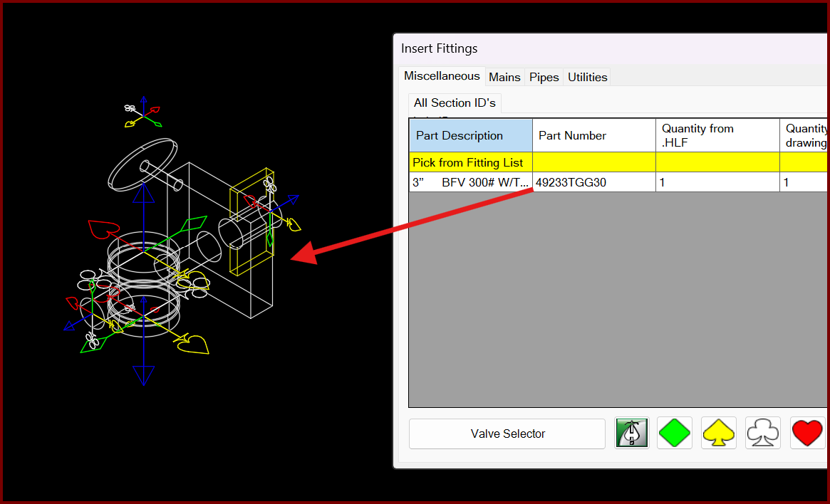
Task: Pick the red heart connector button
Action: [x=807, y=433]
